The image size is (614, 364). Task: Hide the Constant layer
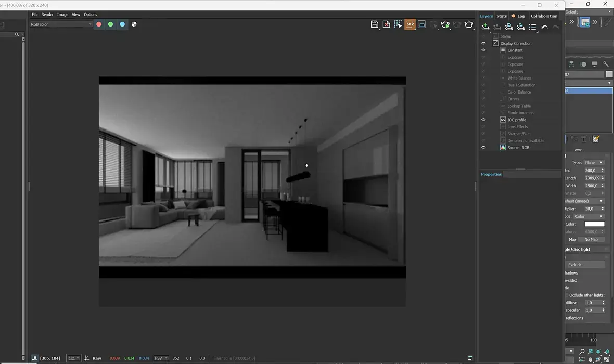click(483, 50)
